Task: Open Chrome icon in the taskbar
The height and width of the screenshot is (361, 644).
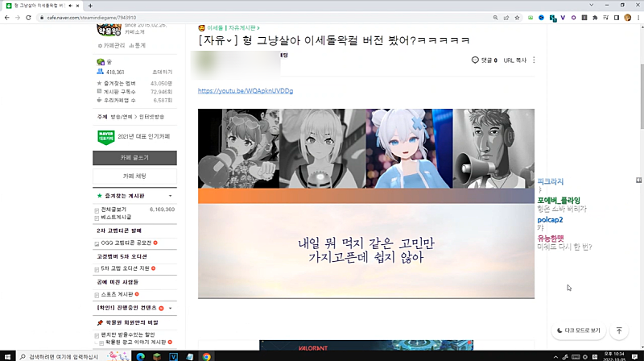Action: click(x=206, y=356)
